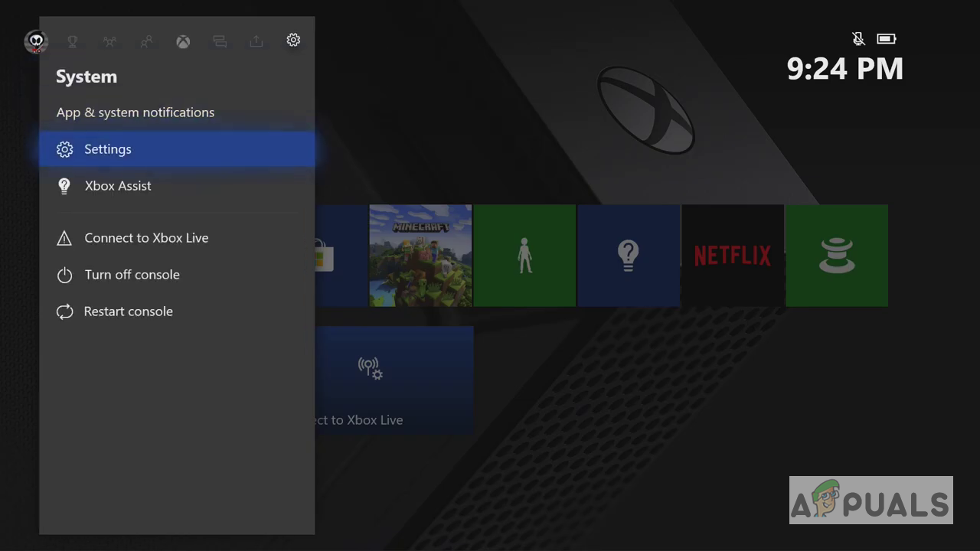980x551 pixels.
Task: Click the System heading text
Action: pyautogui.click(x=87, y=77)
